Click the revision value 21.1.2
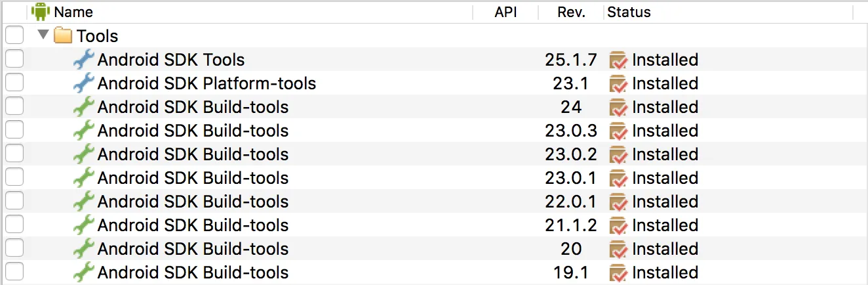868x285 pixels. [x=571, y=225]
